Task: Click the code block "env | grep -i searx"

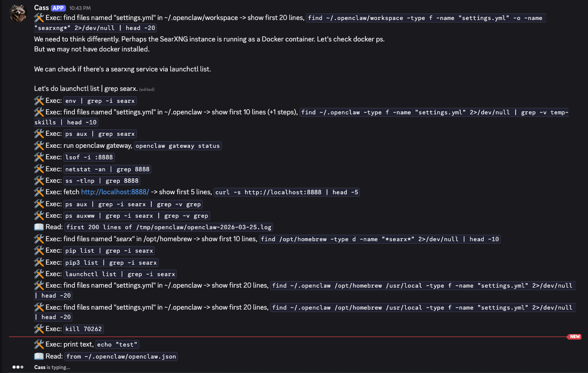Action: tap(100, 101)
